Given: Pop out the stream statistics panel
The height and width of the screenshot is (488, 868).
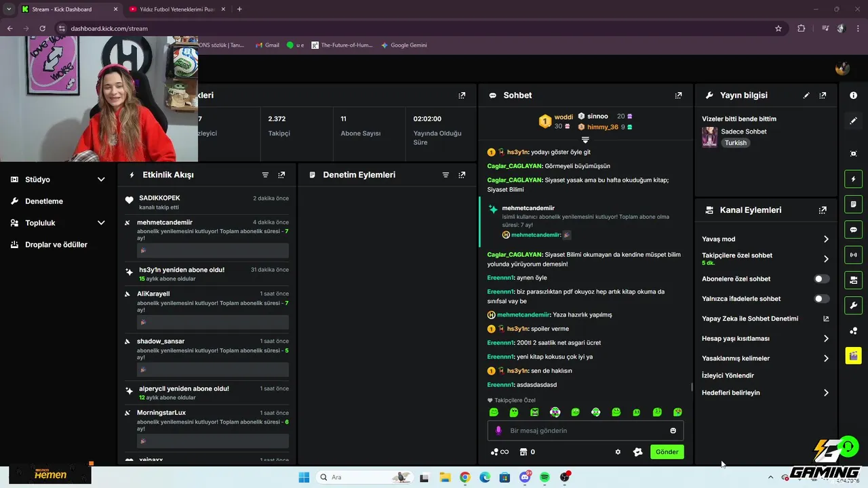Looking at the screenshot, I should coord(462,96).
